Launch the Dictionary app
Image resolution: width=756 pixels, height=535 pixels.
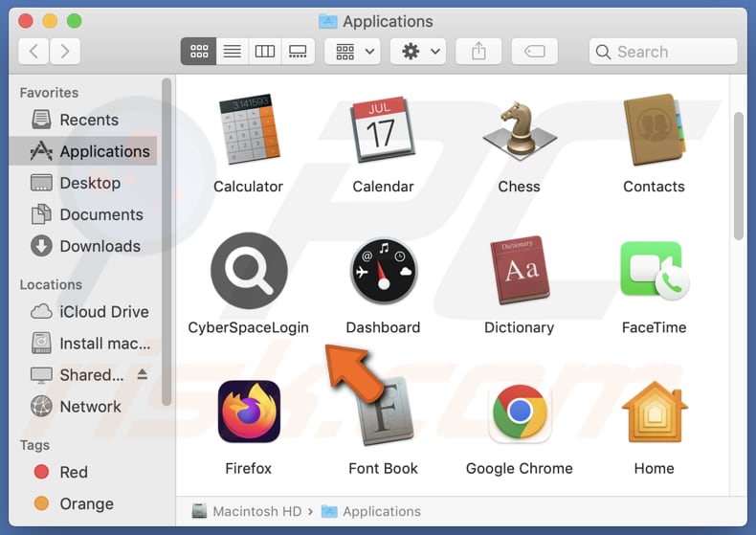coord(520,271)
